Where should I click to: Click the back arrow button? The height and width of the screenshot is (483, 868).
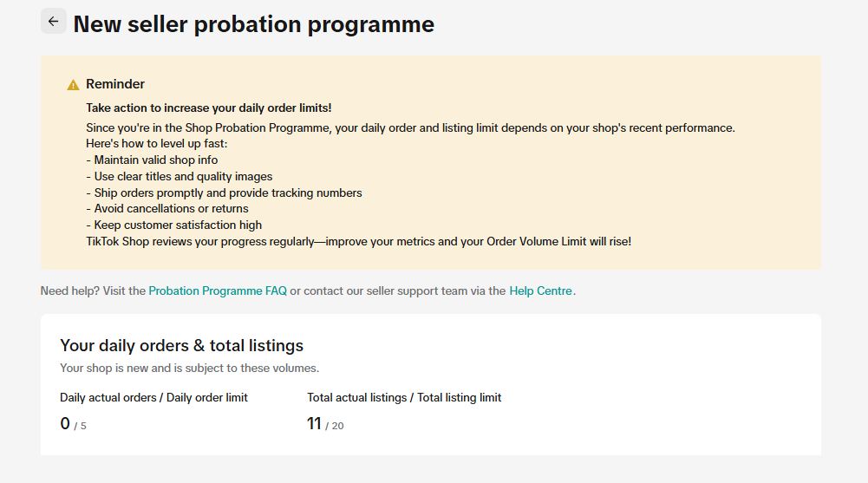click(x=54, y=22)
